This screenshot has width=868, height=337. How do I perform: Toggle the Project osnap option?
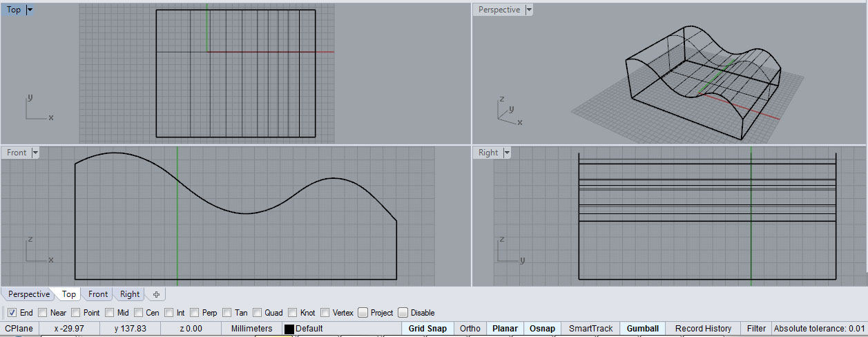(363, 313)
